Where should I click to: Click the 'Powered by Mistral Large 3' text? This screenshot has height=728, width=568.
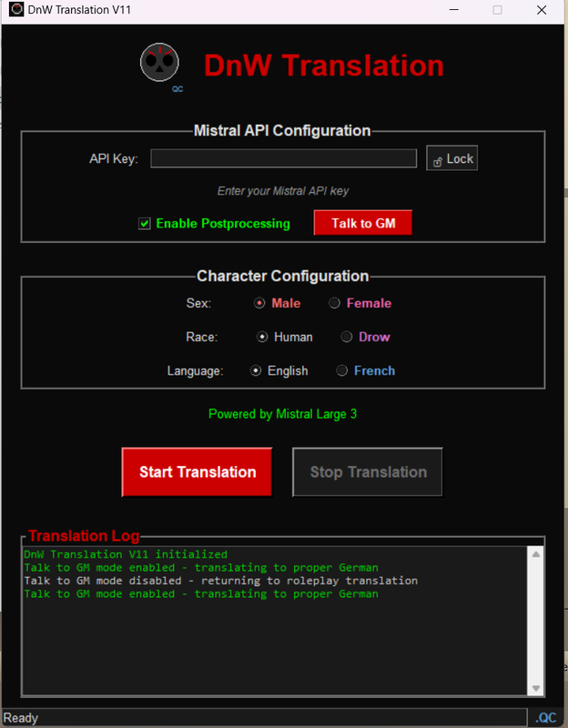coord(282,414)
